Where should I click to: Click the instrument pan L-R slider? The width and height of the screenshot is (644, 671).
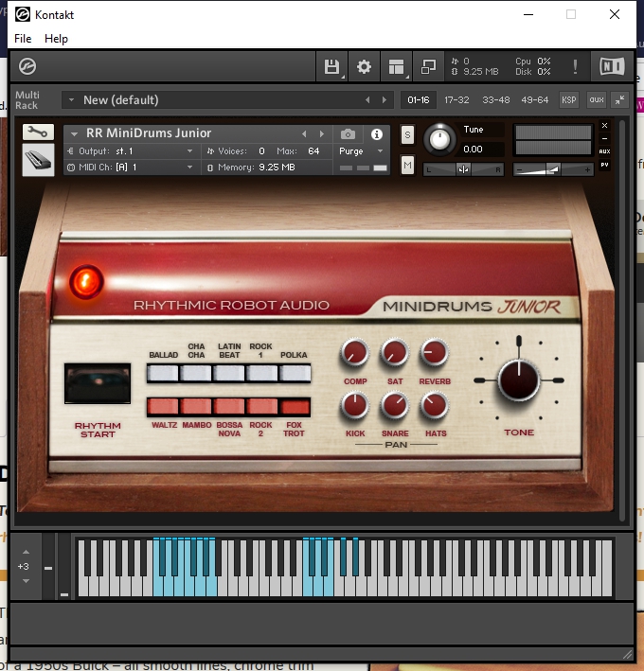click(463, 170)
